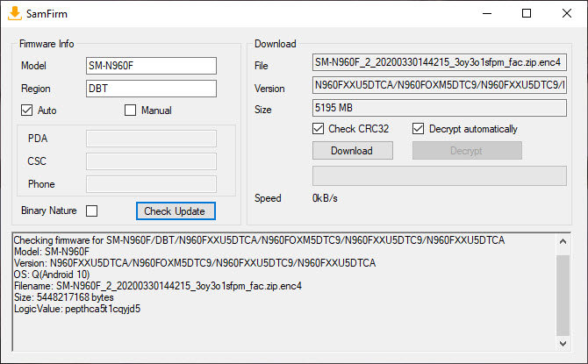Click the Check Update button
The height and width of the screenshot is (364, 588).
(x=176, y=211)
